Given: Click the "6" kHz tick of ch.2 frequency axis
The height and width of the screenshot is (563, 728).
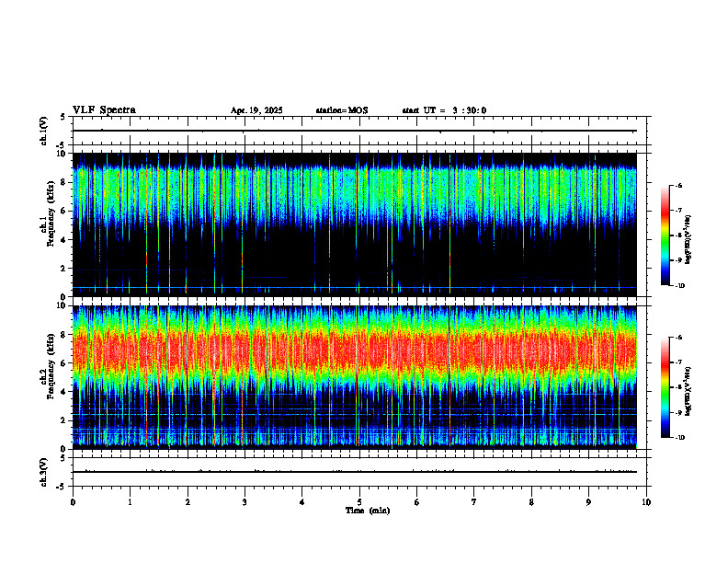Looking at the screenshot, I should click(64, 363).
